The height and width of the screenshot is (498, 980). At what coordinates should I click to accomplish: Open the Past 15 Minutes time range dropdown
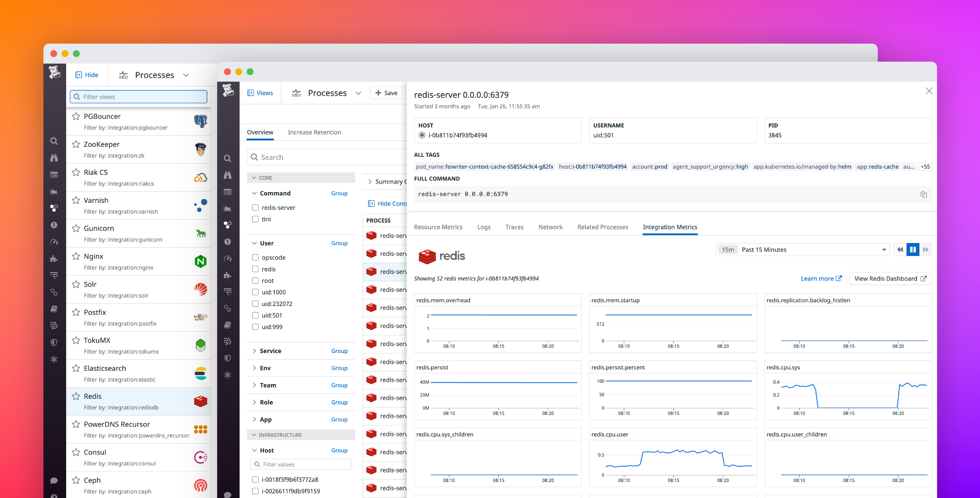point(803,249)
